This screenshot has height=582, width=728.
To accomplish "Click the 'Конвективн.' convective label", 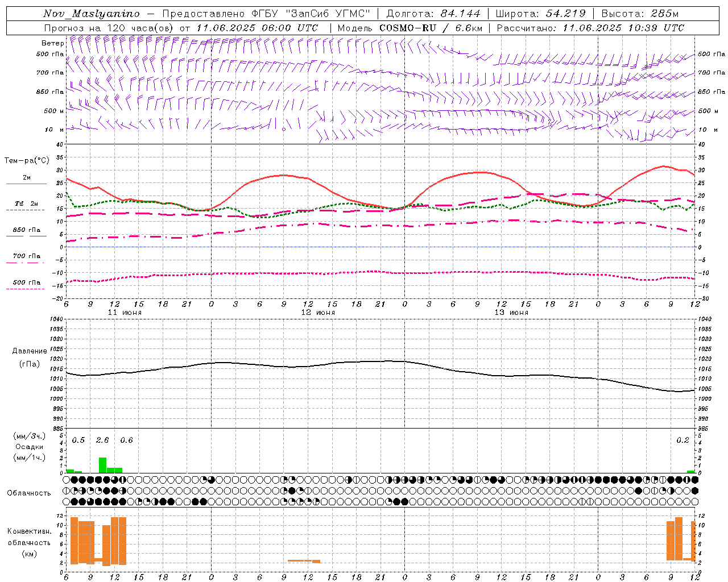I will pyautogui.click(x=29, y=531).
